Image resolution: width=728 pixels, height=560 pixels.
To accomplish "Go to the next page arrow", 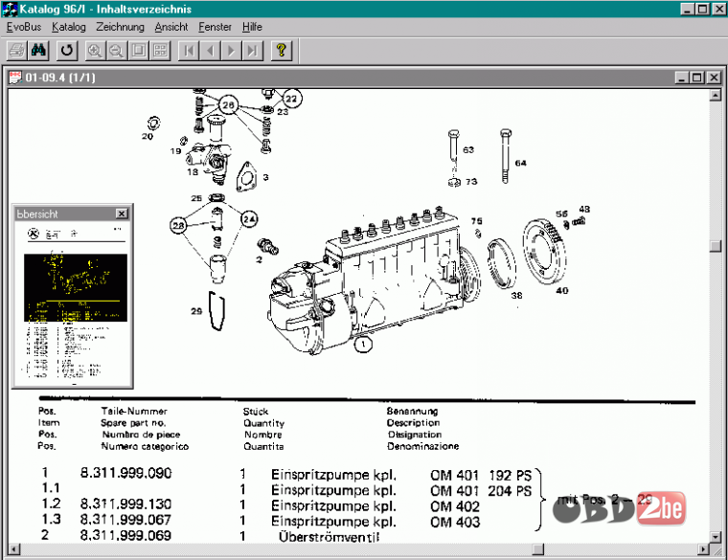I will tap(232, 50).
